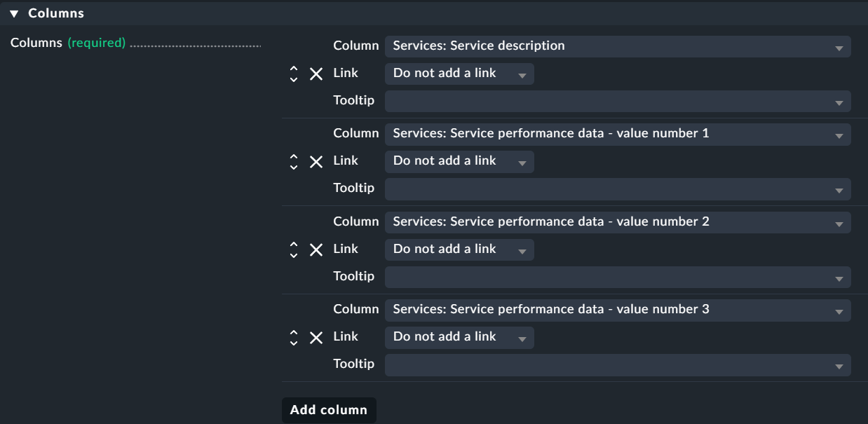Open the Services: Service description column dropdown
The height and width of the screenshot is (424, 868).
click(x=617, y=46)
